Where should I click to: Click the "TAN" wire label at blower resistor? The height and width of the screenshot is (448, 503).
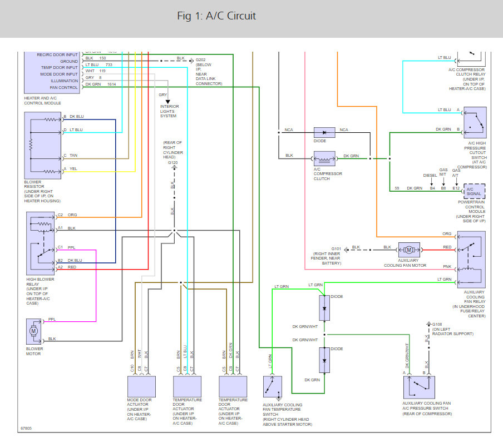(x=73, y=156)
